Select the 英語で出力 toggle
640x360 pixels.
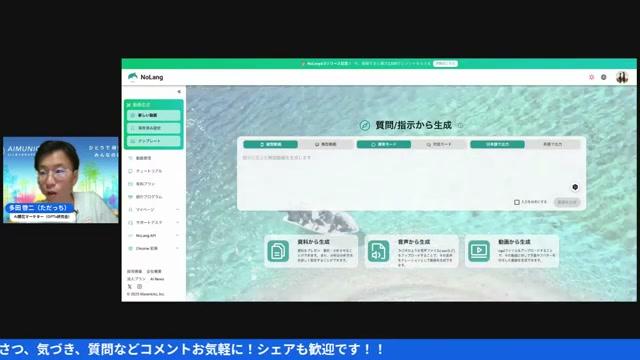pyautogui.click(x=553, y=144)
